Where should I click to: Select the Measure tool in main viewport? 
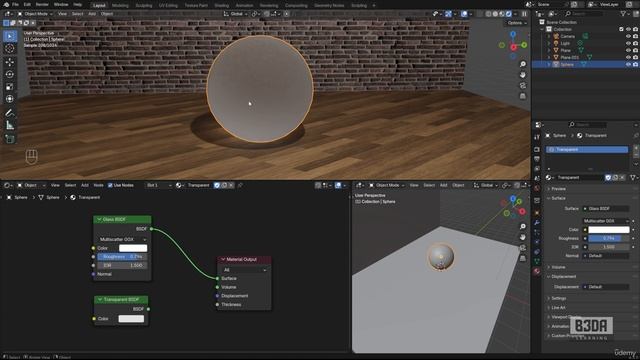tap(10, 125)
